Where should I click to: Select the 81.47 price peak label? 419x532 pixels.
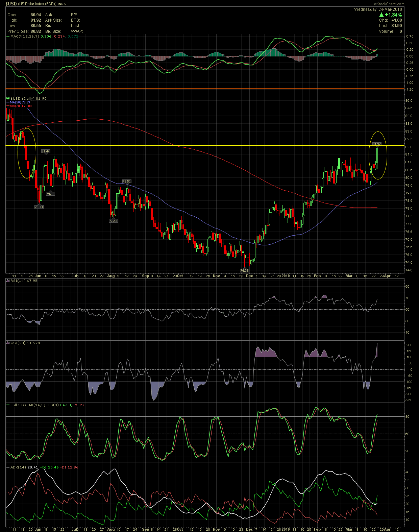pyautogui.click(x=46, y=151)
